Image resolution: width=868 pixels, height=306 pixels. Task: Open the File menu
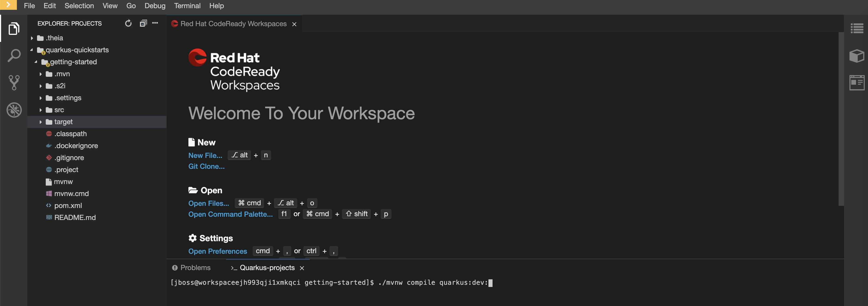pos(29,6)
